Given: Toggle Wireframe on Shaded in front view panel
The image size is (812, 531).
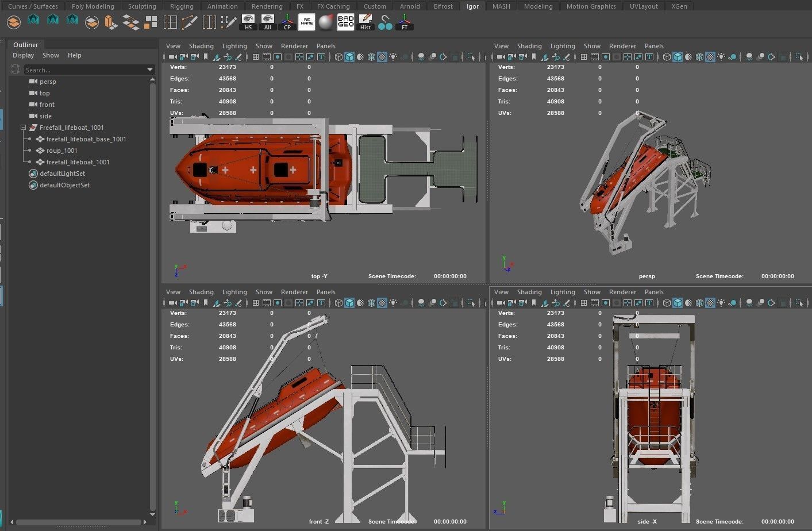Looking at the screenshot, I should coord(371,303).
